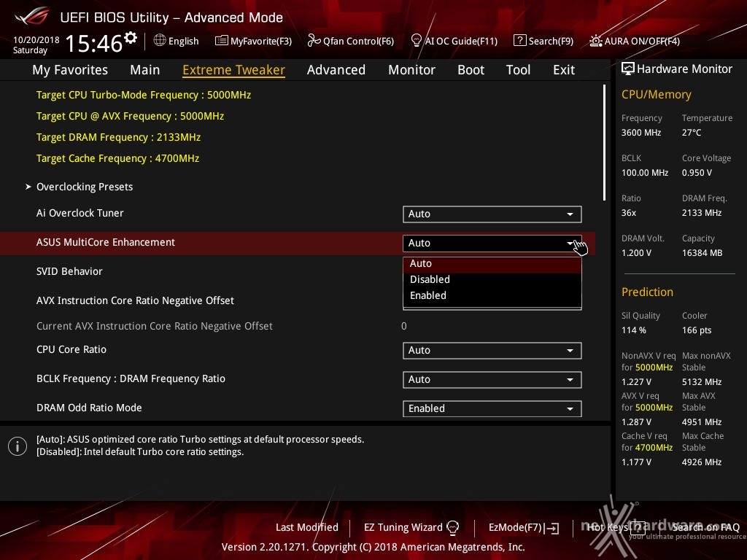Screen dimensions: 747x560
Task: Click the Current AVX Instruction Core Ratio label
Action: pyautogui.click(x=155, y=326)
